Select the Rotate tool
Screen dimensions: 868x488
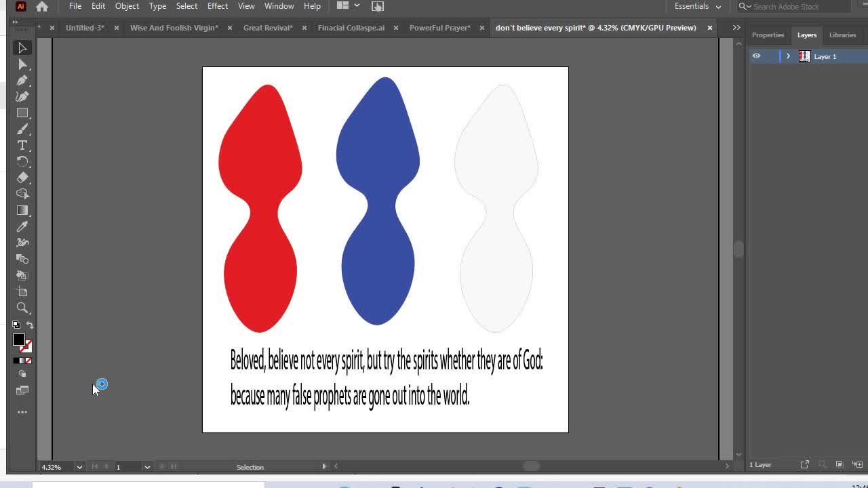click(x=22, y=161)
